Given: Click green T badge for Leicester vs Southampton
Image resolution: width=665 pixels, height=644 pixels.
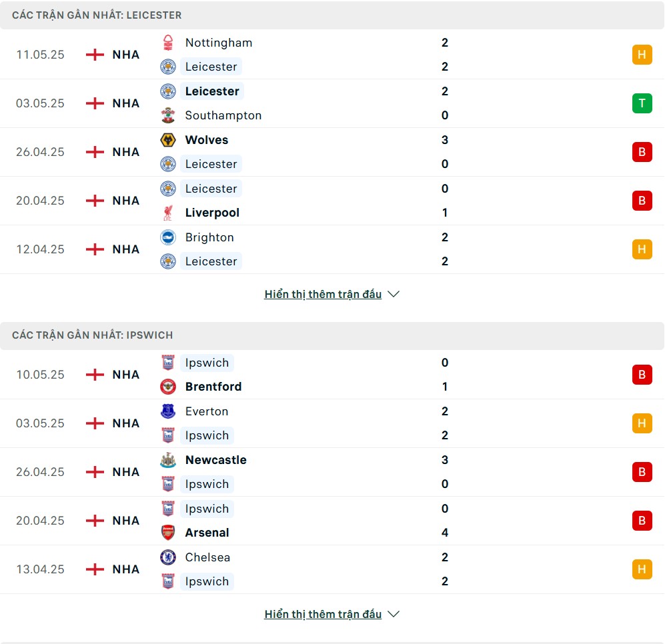Looking at the screenshot, I should 642,103.
